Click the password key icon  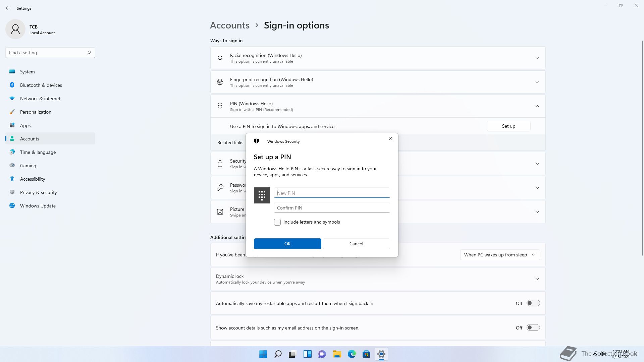(x=220, y=188)
